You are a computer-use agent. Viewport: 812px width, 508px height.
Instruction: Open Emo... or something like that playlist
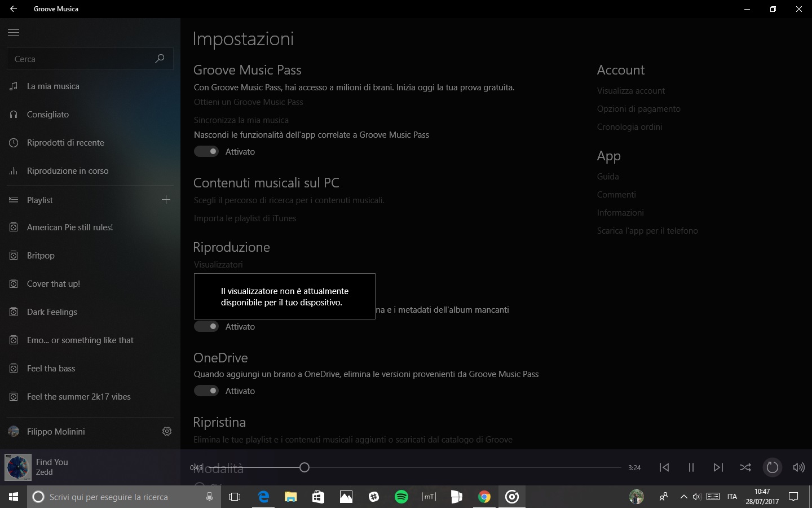click(x=90, y=340)
